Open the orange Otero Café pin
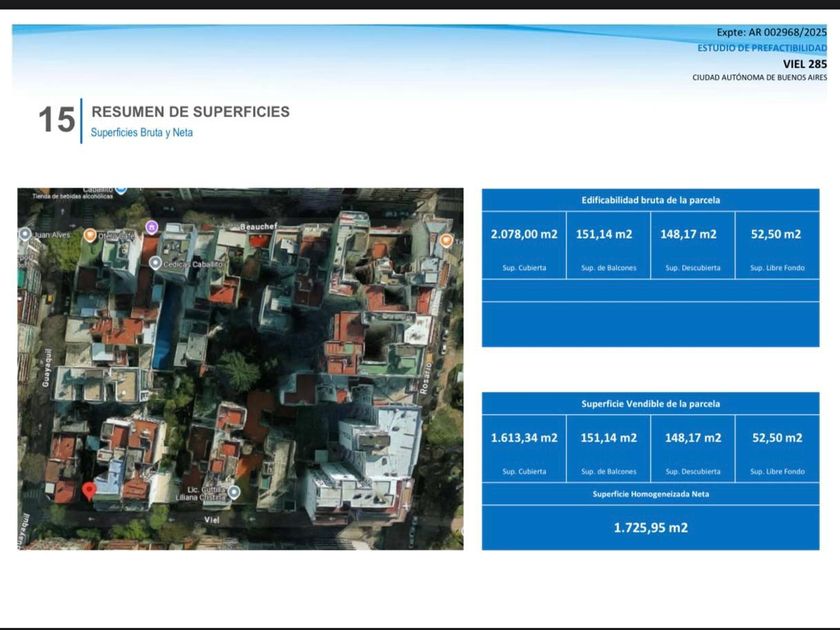The width and height of the screenshot is (840, 630). click(90, 235)
